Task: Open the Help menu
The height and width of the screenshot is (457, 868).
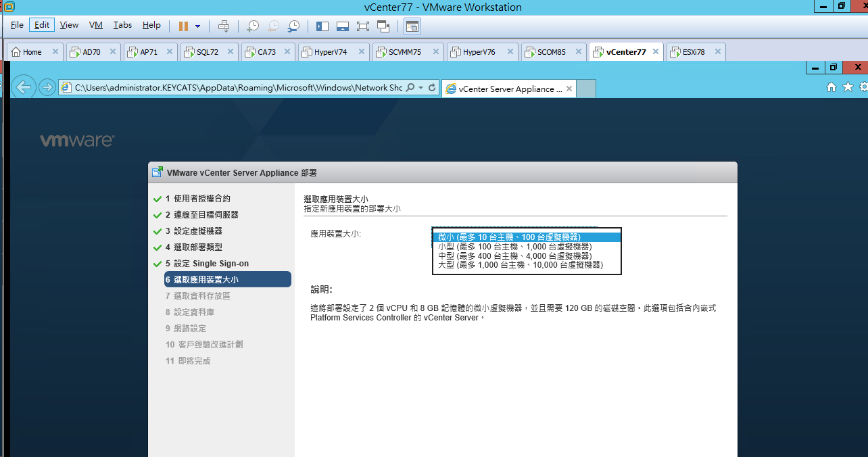Action: 151,25
